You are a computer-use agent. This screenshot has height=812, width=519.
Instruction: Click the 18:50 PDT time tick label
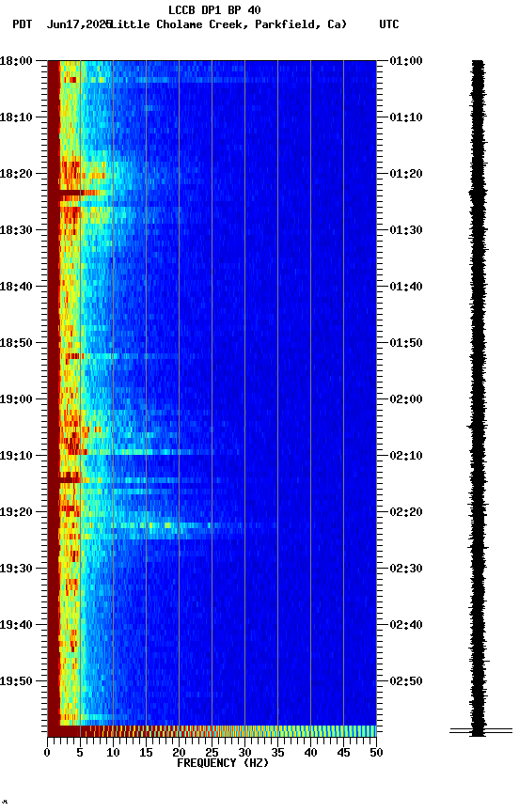point(16,343)
